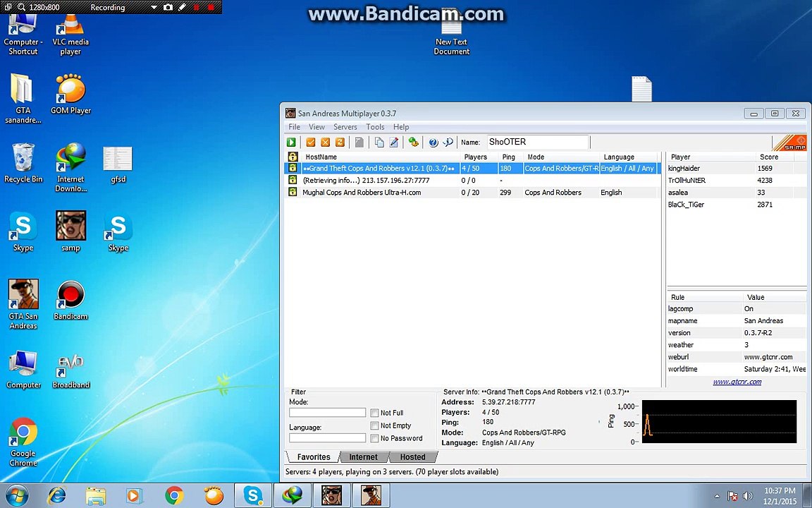Click lock icon of Mughal Cops server row

coord(293,193)
